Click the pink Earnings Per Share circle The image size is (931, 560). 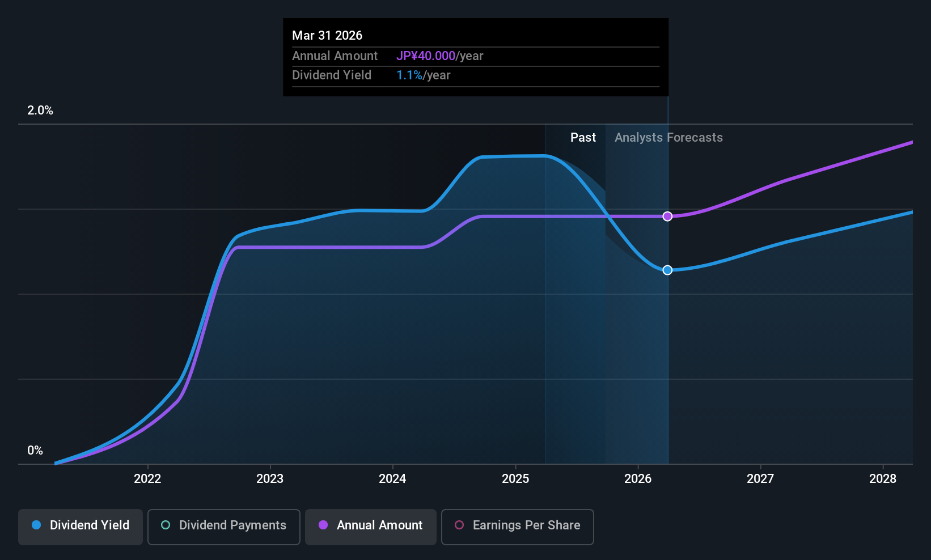(x=459, y=525)
